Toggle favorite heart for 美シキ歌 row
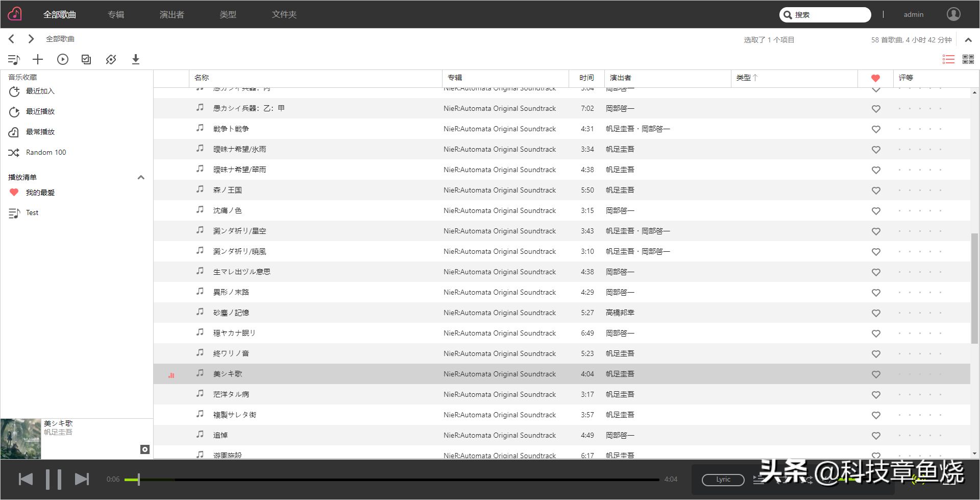The width and height of the screenshot is (980, 500). [876, 374]
